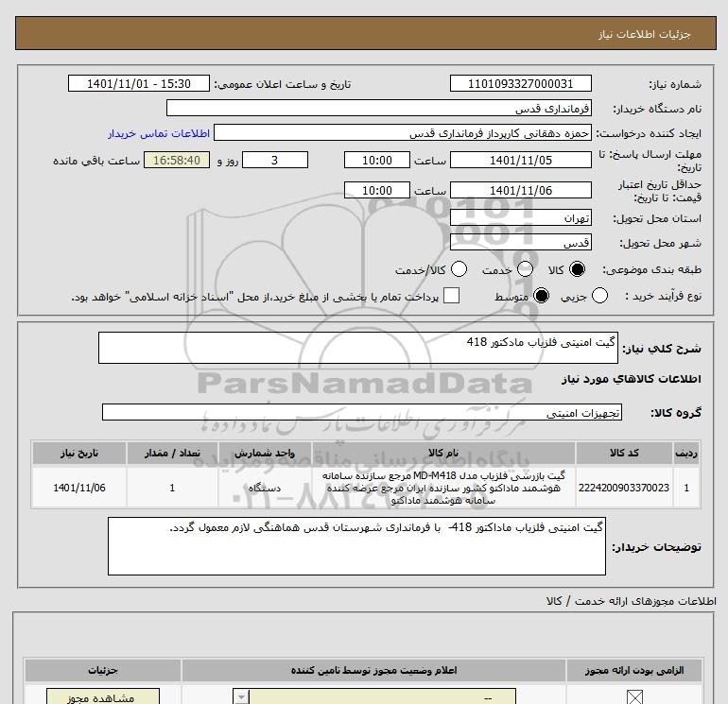
Task: Choose the متوسط purchase type radio
Action: click(542, 296)
